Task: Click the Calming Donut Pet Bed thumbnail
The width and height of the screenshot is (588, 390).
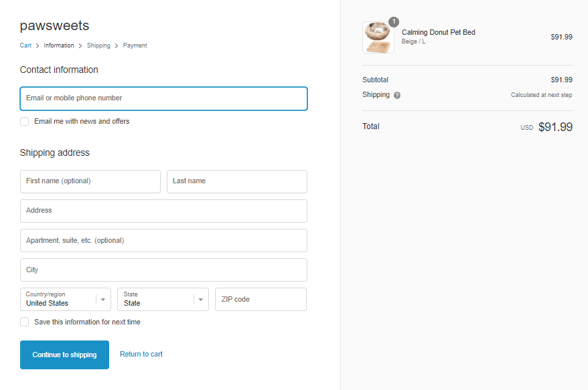Action: click(x=378, y=37)
